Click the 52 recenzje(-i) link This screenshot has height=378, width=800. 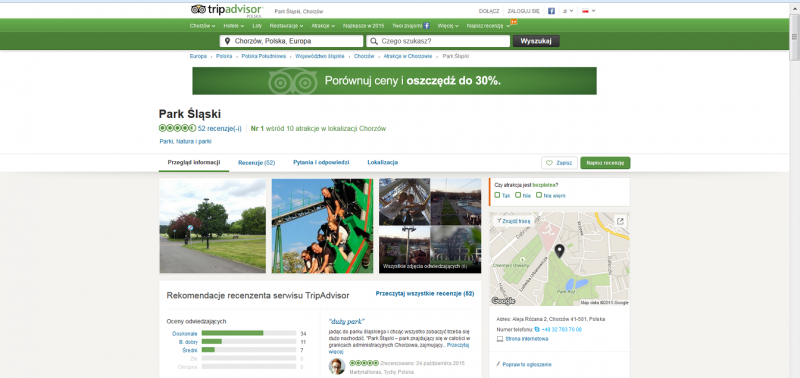[x=220, y=129]
